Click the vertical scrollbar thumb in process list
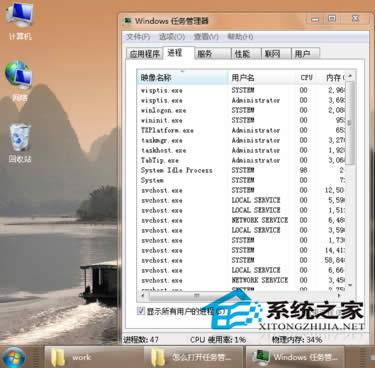 click(350, 123)
